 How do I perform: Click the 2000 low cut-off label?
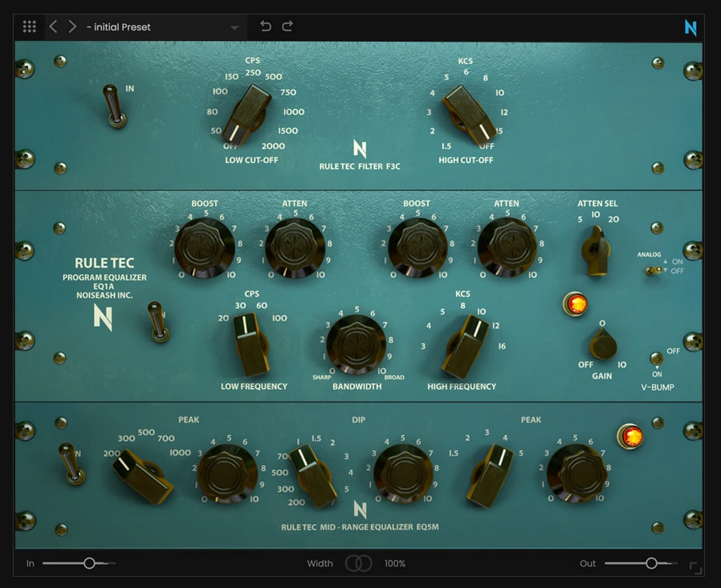(x=273, y=146)
